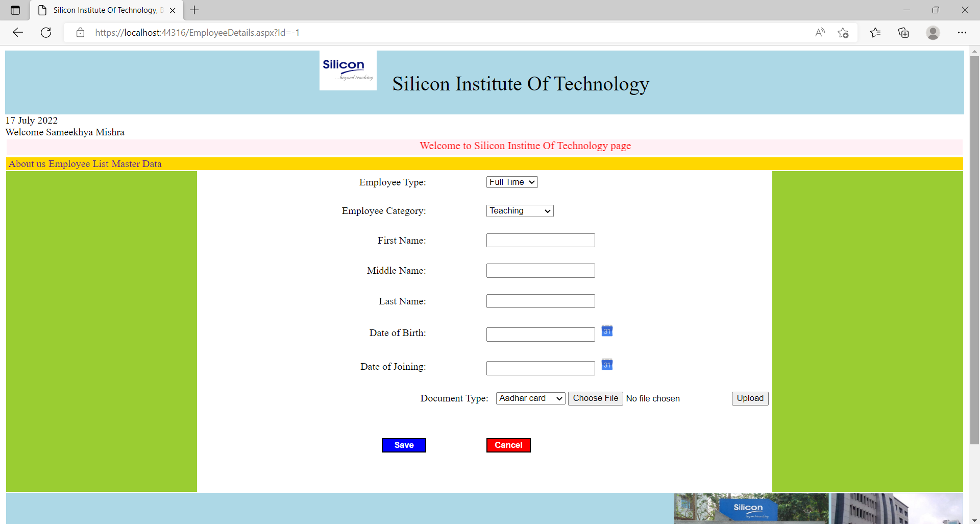Click the browser address bar URL

click(x=197, y=33)
